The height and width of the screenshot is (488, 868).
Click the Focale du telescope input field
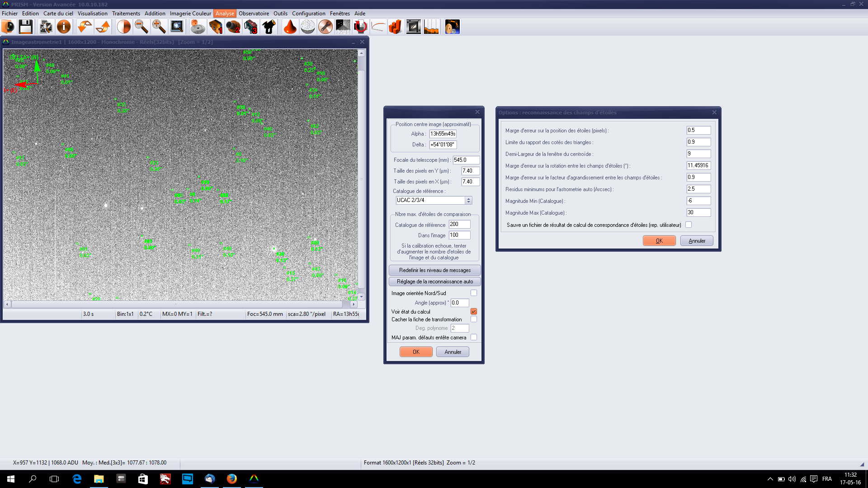(466, 160)
